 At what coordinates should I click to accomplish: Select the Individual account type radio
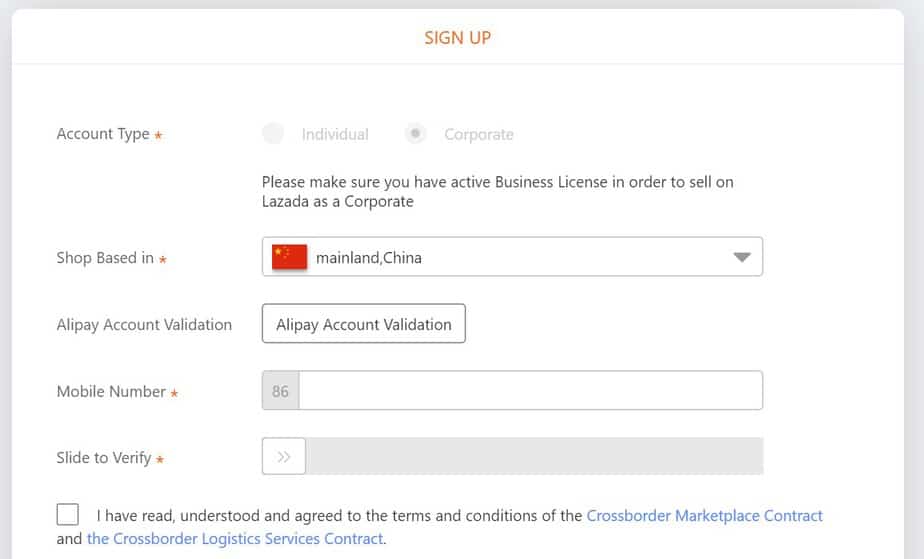pyautogui.click(x=273, y=134)
